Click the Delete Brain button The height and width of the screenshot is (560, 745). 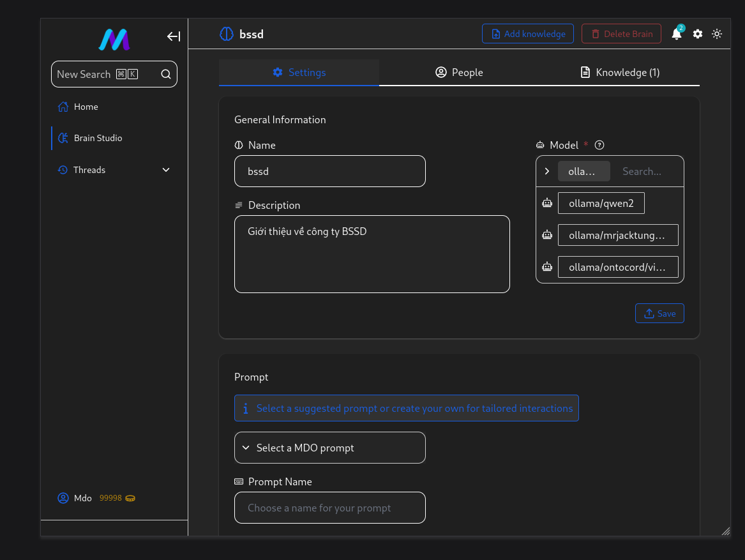pos(621,34)
